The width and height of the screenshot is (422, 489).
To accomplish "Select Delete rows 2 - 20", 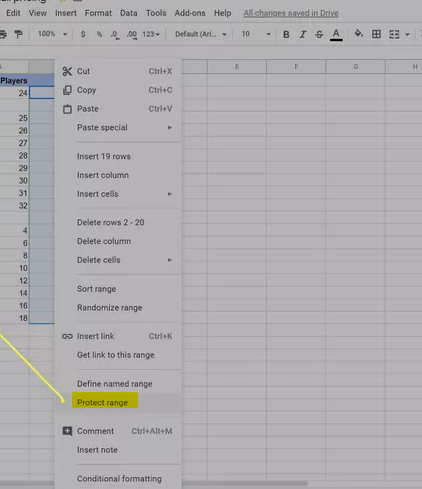I will point(118,222).
